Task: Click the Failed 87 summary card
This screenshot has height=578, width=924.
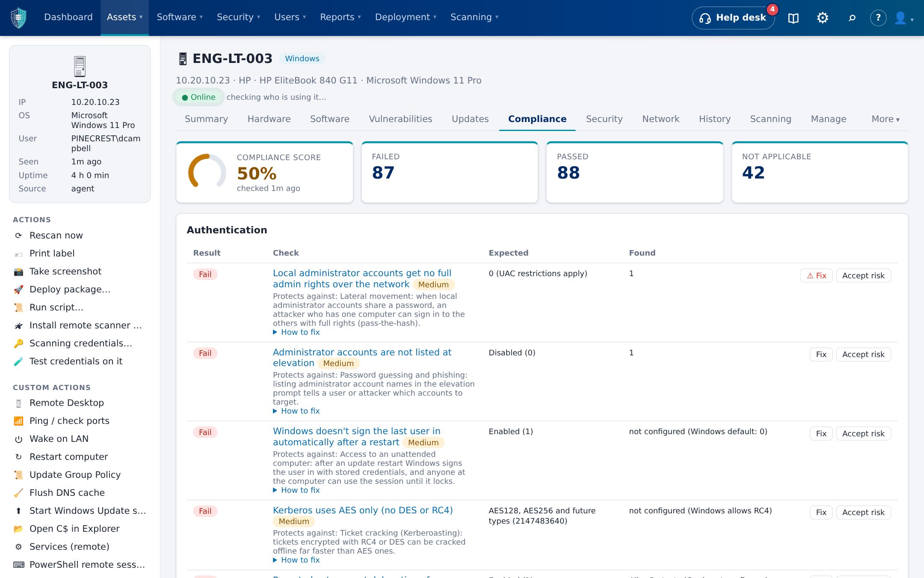Action: point(450,172)
